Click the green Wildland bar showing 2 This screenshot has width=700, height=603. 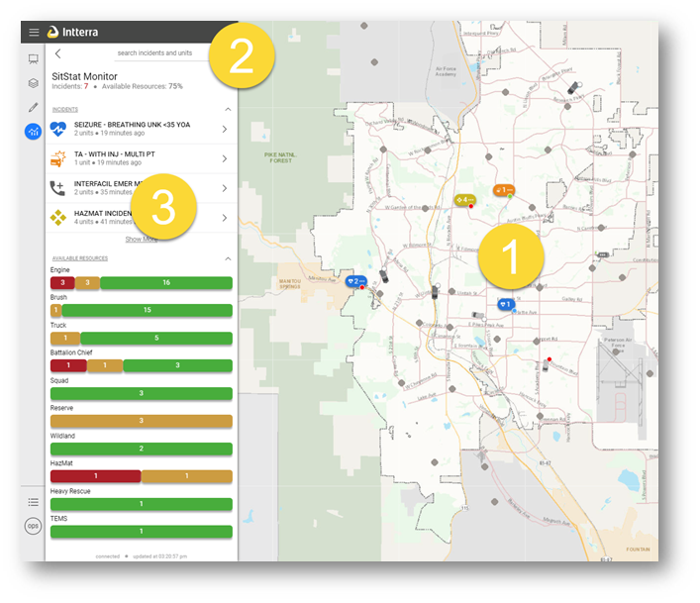(141, 449)
